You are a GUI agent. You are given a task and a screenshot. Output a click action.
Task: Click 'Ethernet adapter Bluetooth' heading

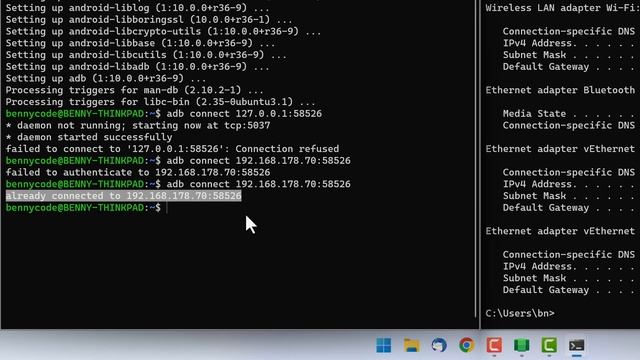tap(560, 90)
